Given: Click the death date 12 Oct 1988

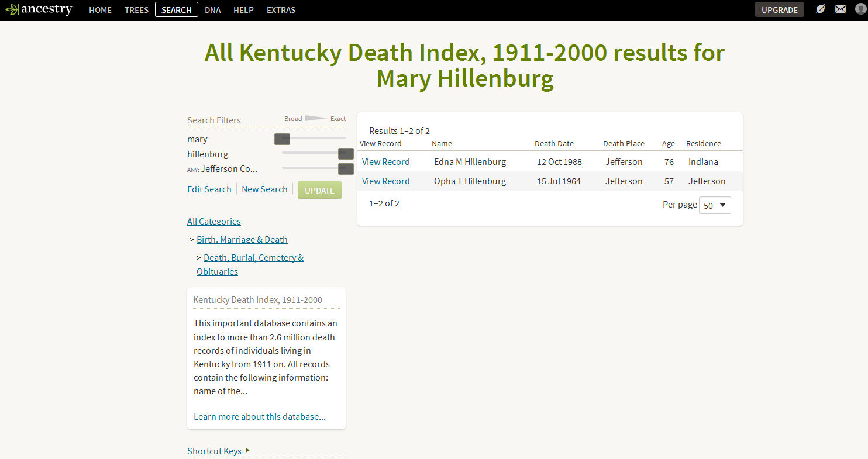Looking at the screenshot, I should [559, 162].
